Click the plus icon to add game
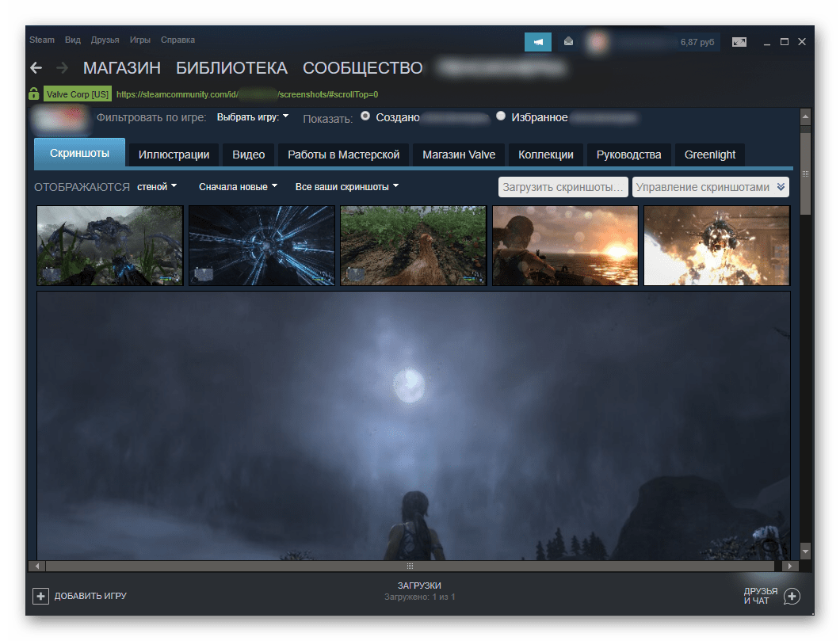Viewport: 840px width, 641px height. click(40, 596)
